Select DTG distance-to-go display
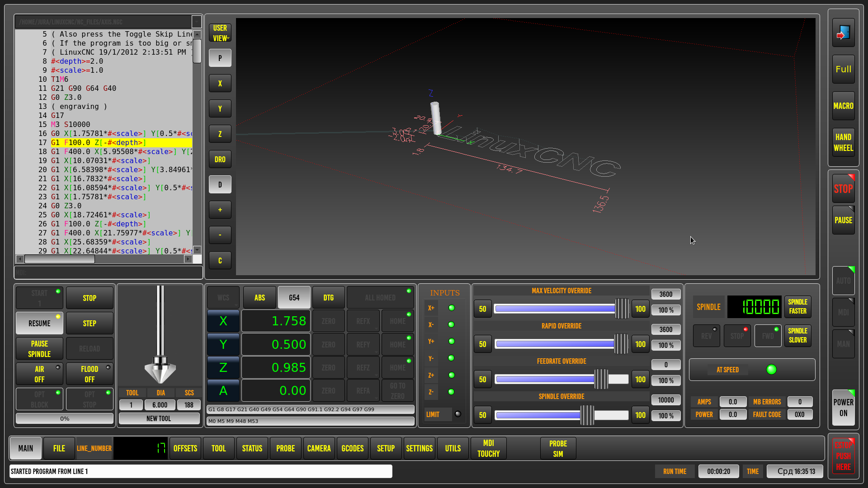868x488 pixels. pos(329,298)
